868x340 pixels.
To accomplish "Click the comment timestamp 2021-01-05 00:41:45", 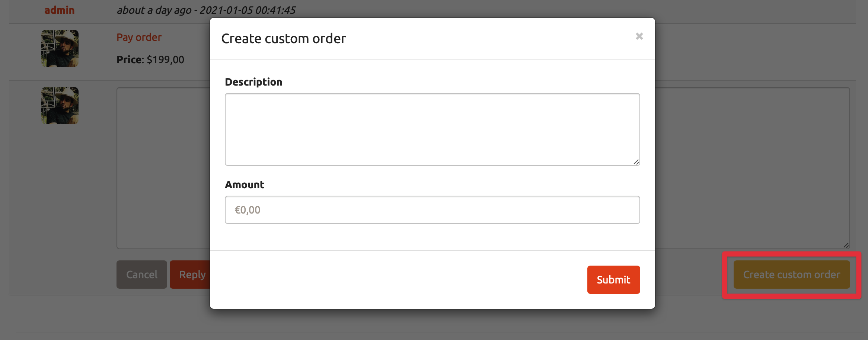I will [248, 10].
